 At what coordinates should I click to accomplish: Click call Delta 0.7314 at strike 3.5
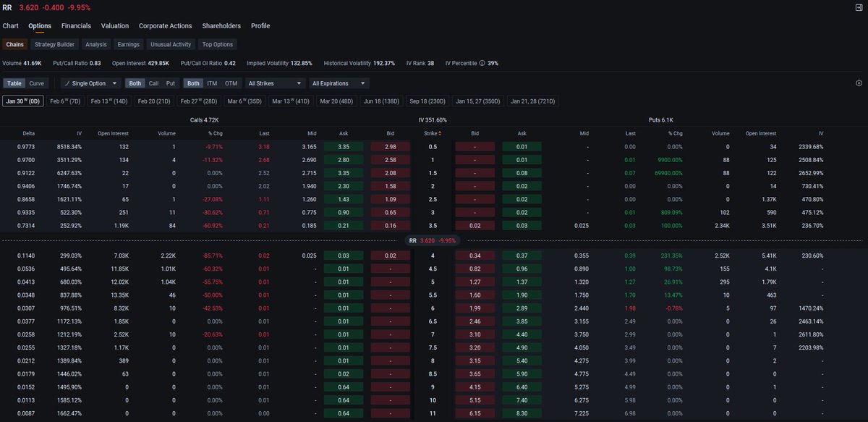(x=26, y=225)
